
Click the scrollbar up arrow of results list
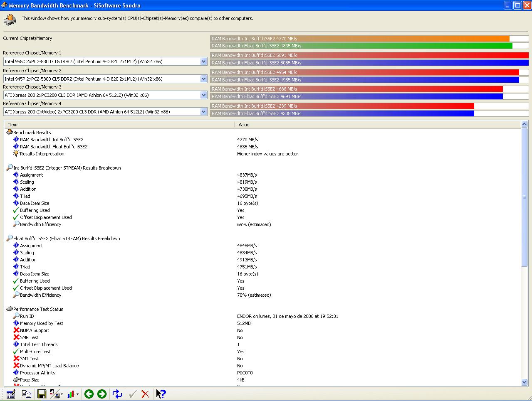click(x=524, y=125)
